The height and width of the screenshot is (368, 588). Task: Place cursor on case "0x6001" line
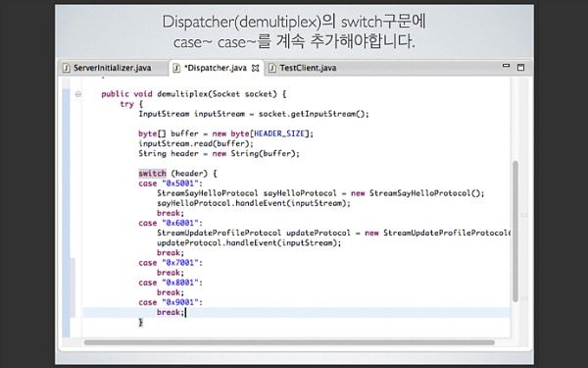pos(171,223)
